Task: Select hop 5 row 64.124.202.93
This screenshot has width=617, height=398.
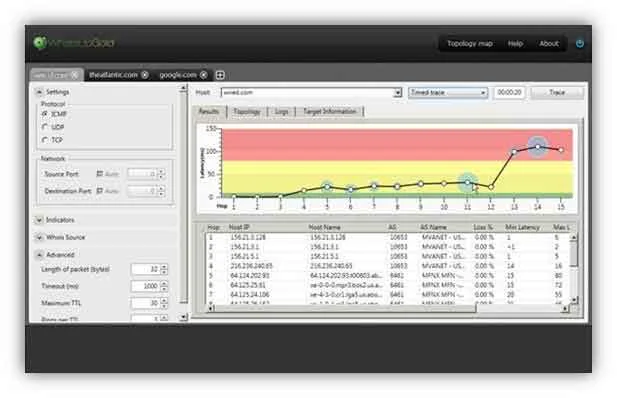Action: click(x=388, y=276)
